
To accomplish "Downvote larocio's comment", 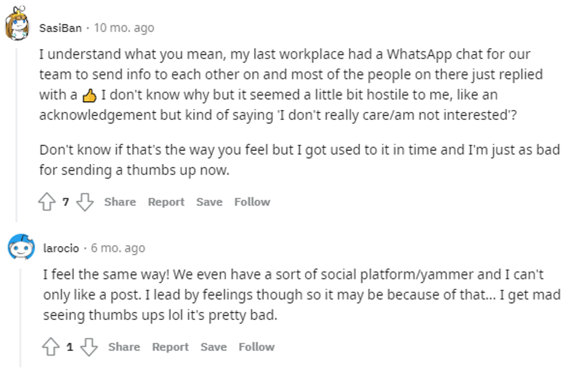I will (x=89, y=347).
